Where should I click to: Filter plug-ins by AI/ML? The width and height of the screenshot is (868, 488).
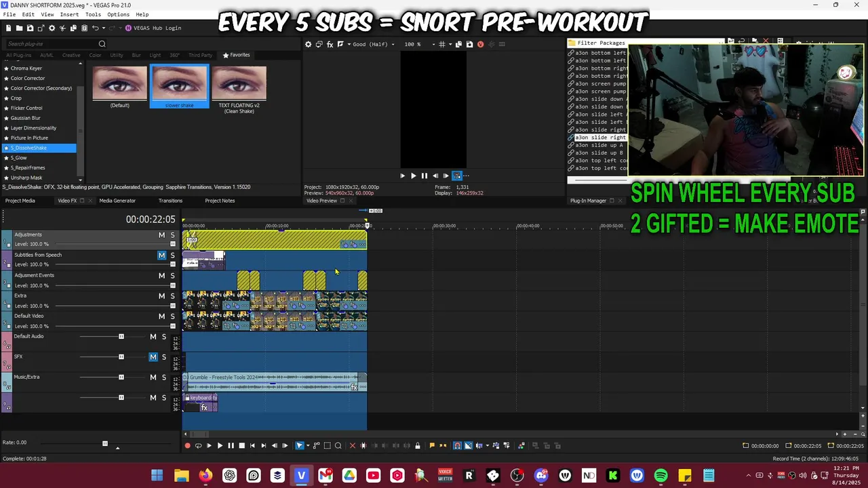point(47,55)
